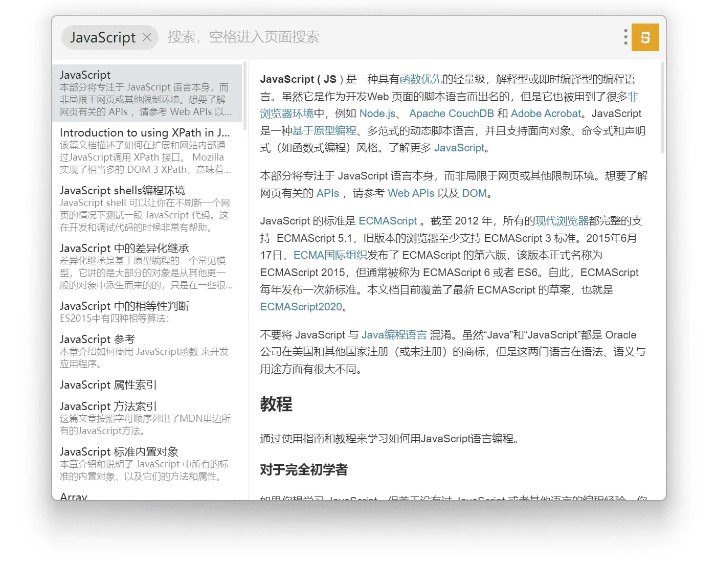Follow the APIs link in article
716x588 pixels.
click(328, 193)
